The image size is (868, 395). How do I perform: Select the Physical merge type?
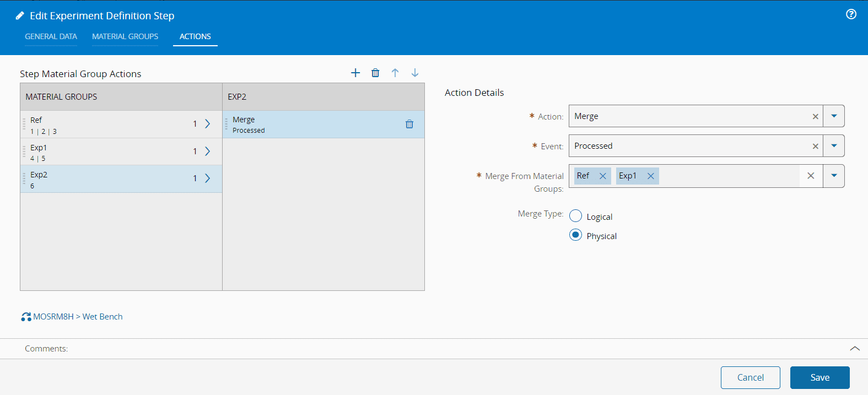coord(575,235)
